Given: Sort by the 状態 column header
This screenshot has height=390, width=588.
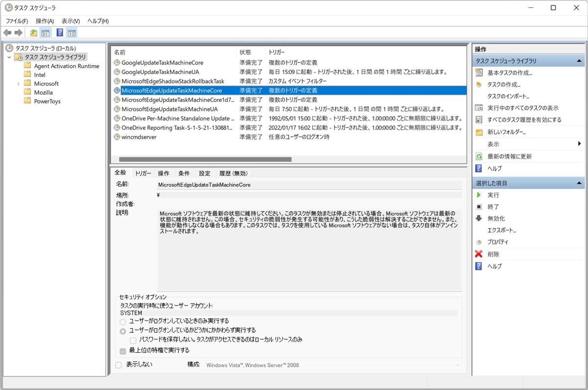Looking at the screenshot, I should click(x=251, y=52).
